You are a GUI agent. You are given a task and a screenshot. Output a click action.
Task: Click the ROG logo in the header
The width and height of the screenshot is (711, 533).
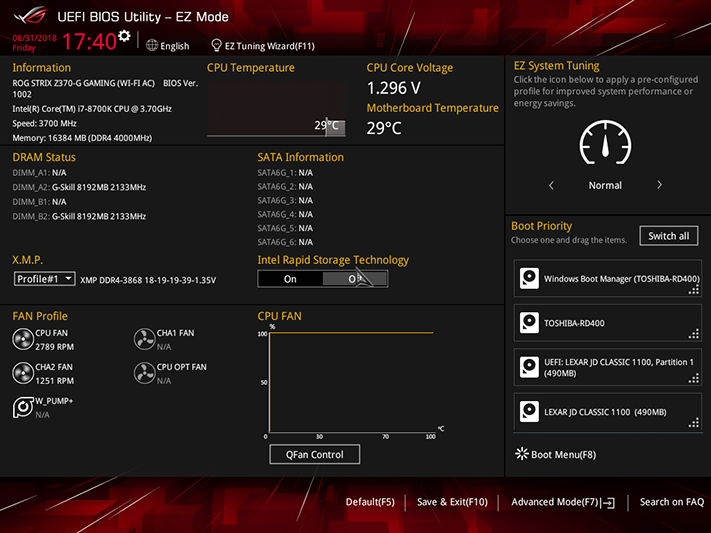point(30,16)
